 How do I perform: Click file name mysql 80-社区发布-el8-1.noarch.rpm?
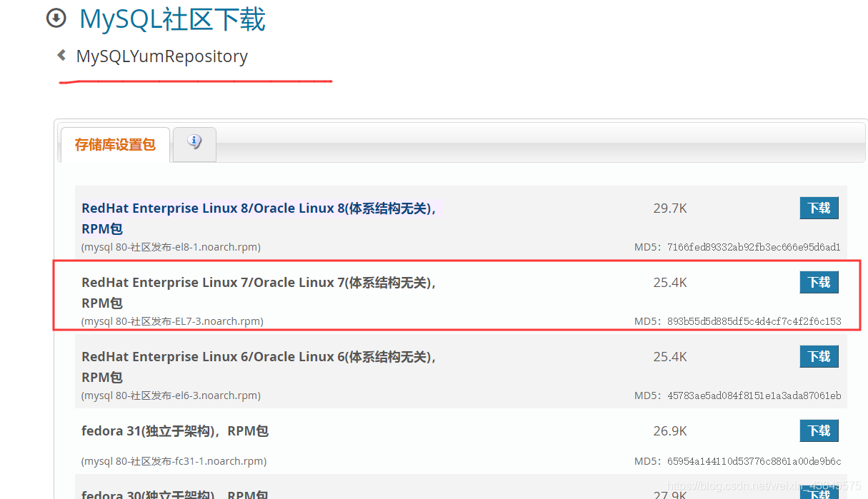point(171,247)
